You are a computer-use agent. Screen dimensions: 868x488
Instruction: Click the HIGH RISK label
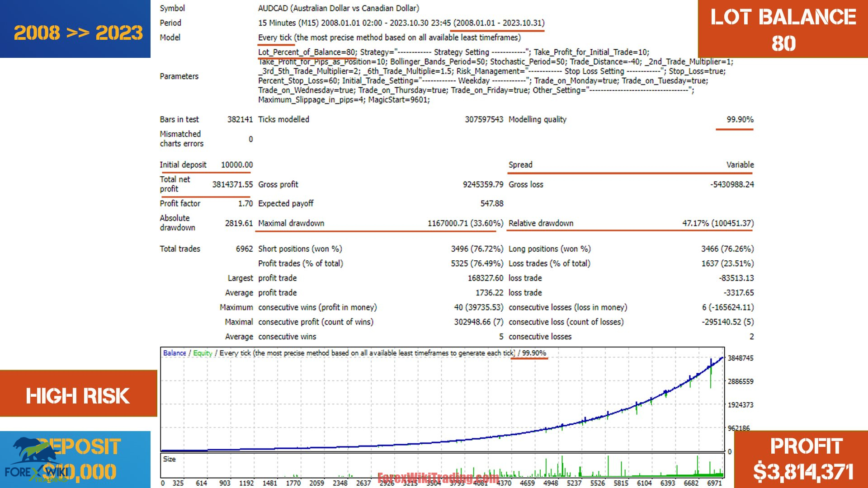[x=78, y=396]
